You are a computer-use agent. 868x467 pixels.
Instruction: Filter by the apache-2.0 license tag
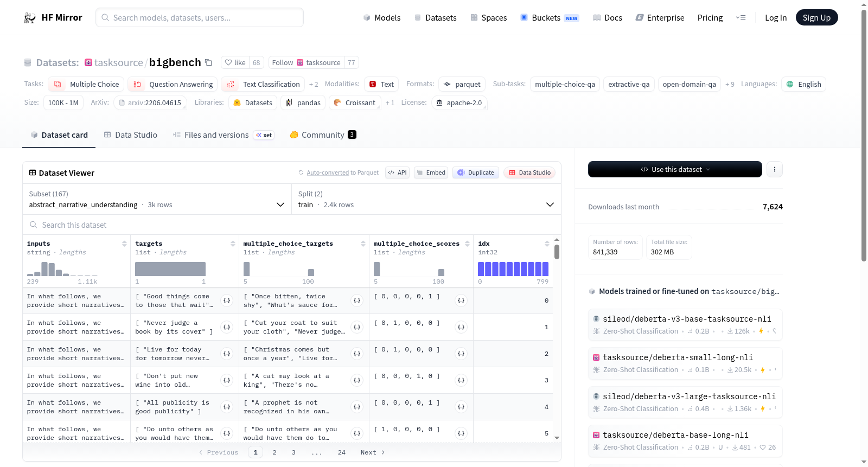coord(459,103)
